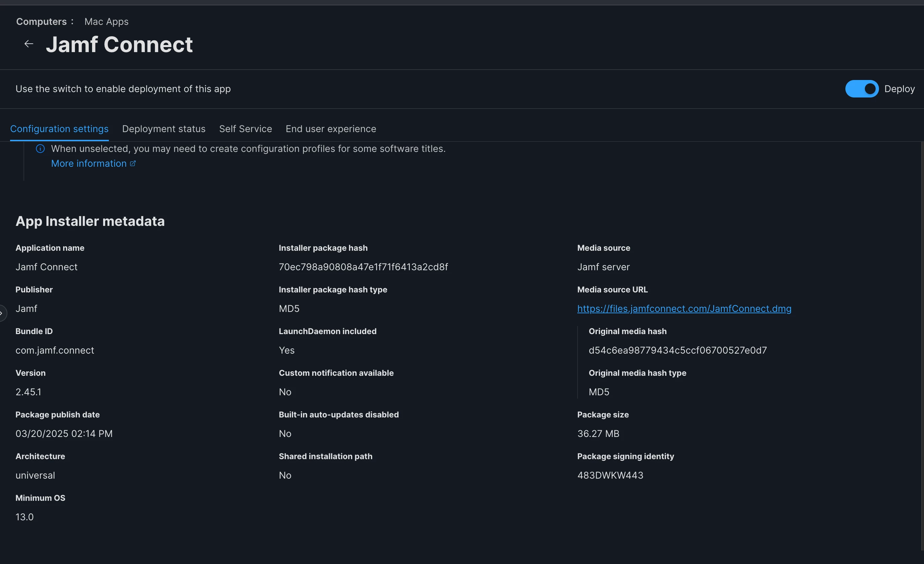Image resolution: width=924 pixels, height=564 pixels.
Task: Navigate to Mac Apps breadcrumb
Action: point(106,22)
